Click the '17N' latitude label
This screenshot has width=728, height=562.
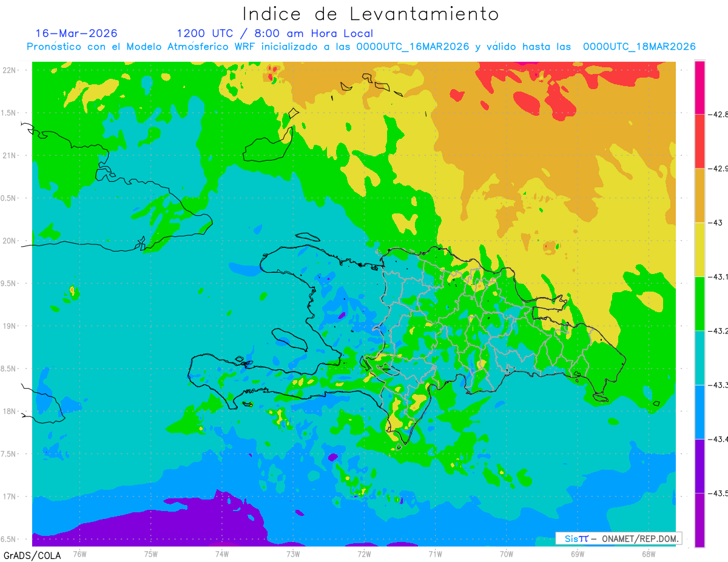9,497
